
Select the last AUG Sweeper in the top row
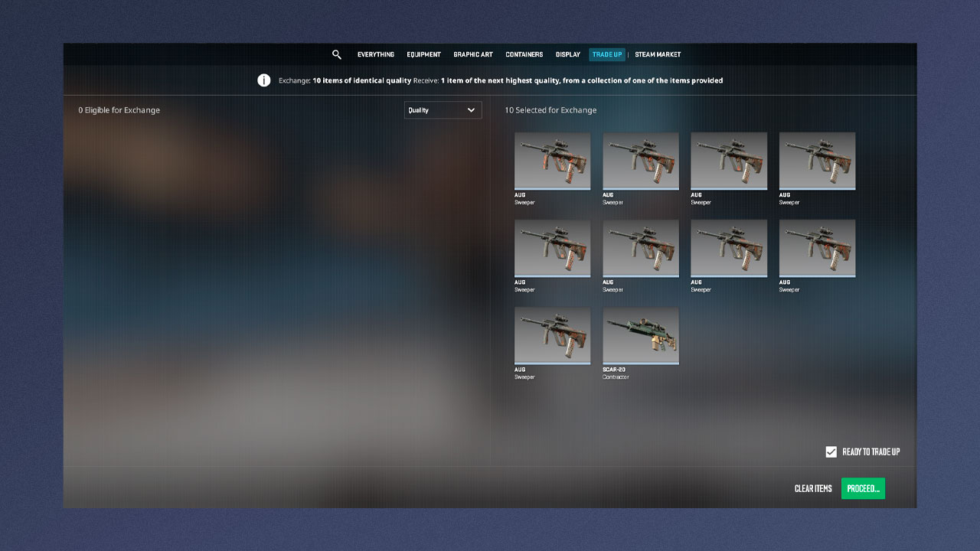(817, 161)
